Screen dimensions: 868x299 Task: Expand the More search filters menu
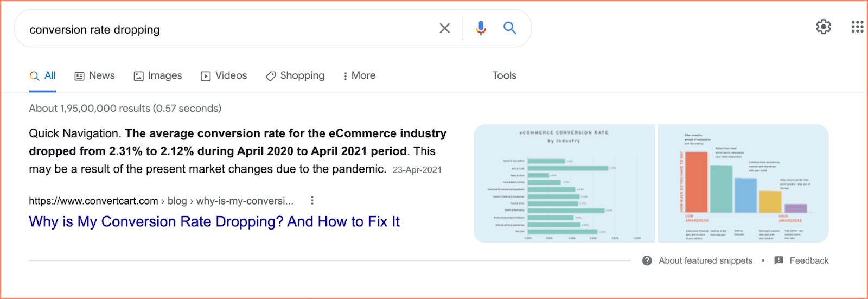[x=359, y=76]
